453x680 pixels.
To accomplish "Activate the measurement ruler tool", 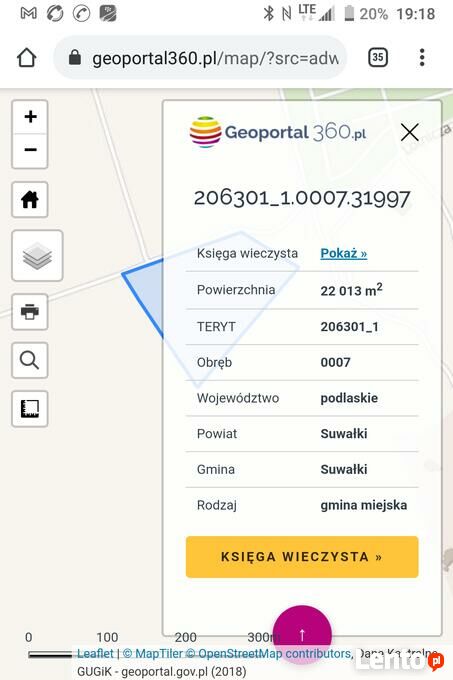I will (x=30, y=409).
